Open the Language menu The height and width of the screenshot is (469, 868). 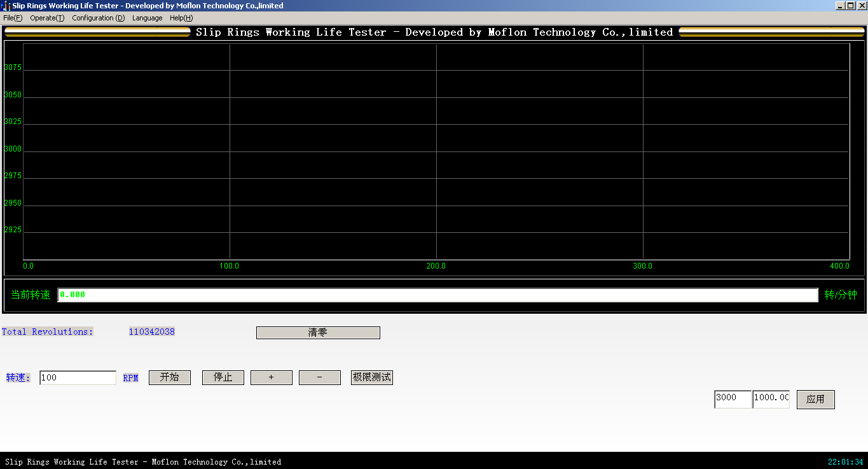[x=147, y=18]
